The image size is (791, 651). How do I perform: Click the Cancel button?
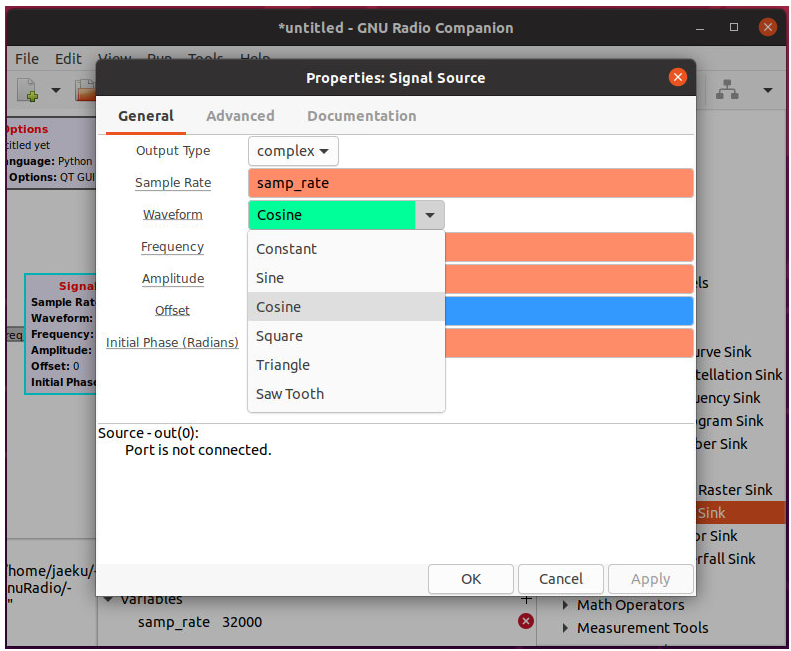click(x=560, y=579)
